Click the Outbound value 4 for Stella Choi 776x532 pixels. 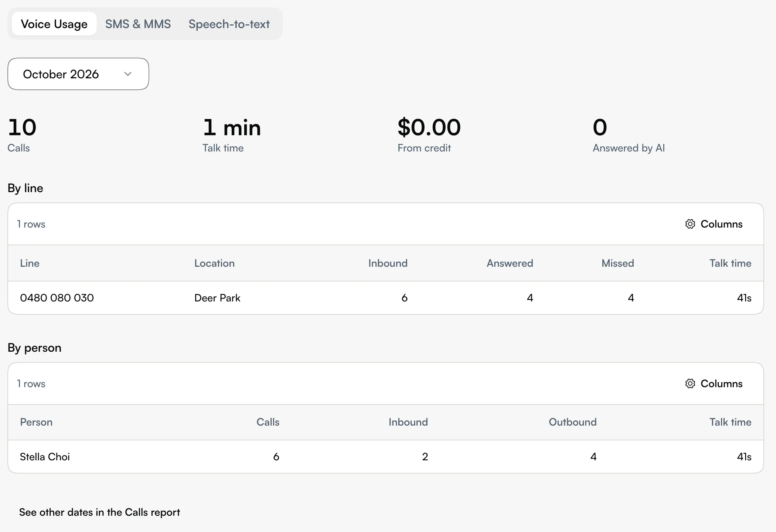593,457
